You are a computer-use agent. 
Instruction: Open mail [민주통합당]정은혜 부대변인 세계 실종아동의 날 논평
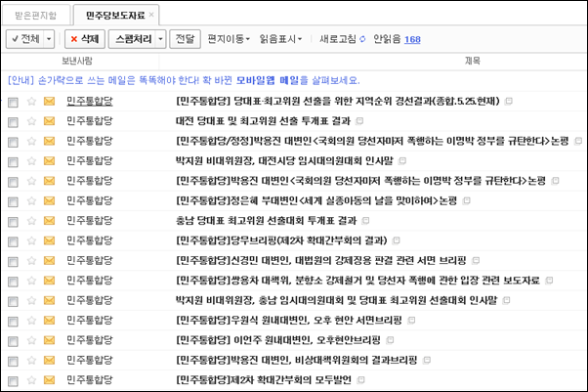316,200
